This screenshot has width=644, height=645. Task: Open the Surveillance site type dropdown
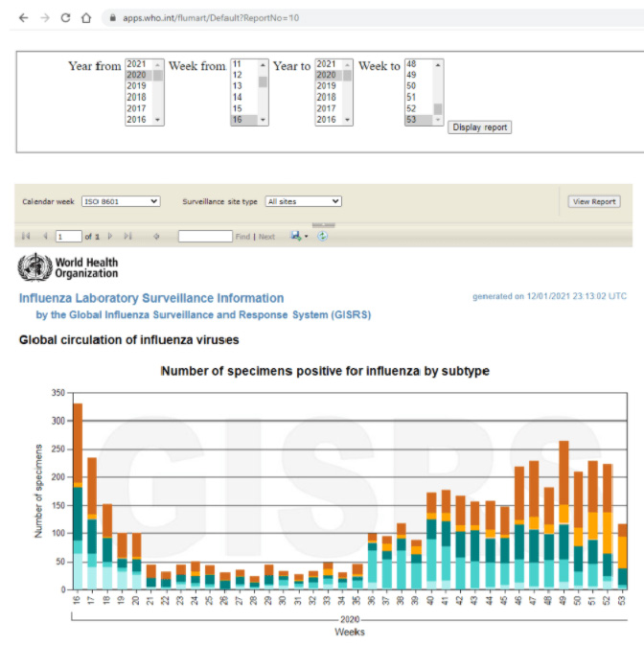303,201
